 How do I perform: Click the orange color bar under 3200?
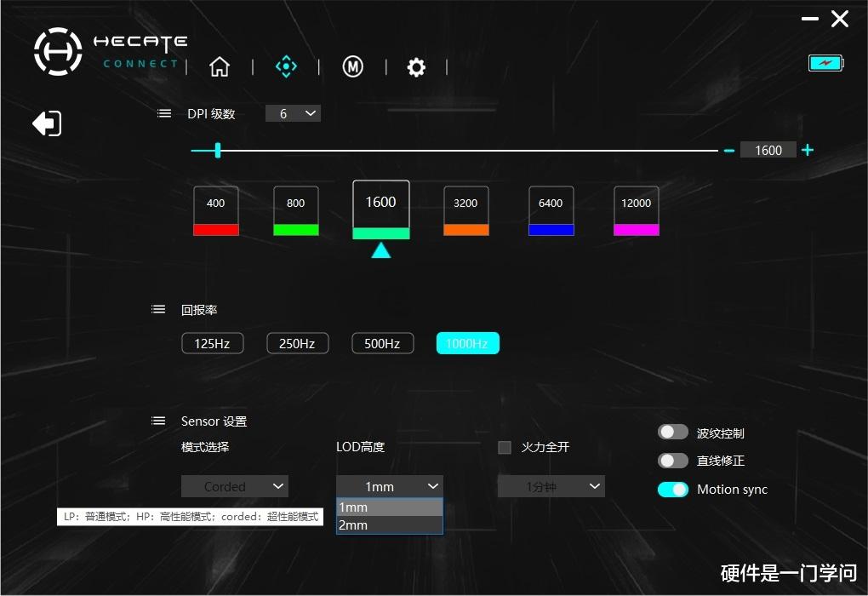(x=466, y=230)
